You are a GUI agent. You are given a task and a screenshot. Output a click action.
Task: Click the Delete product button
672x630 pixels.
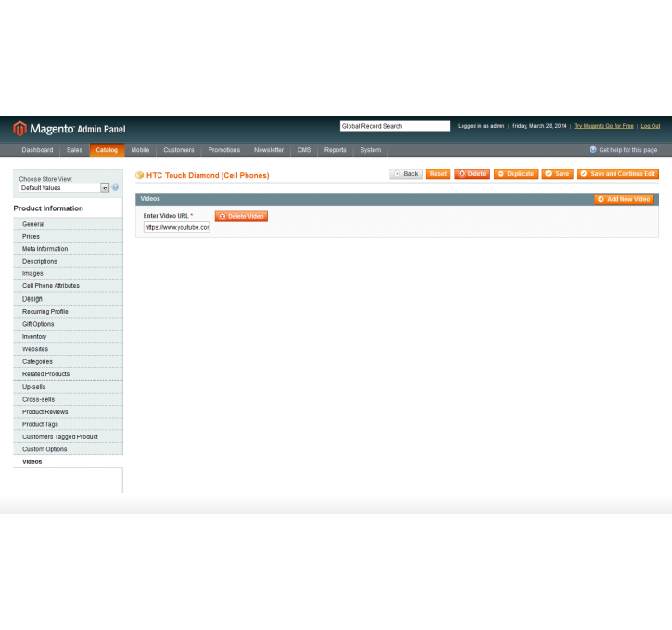click(473, 174)
